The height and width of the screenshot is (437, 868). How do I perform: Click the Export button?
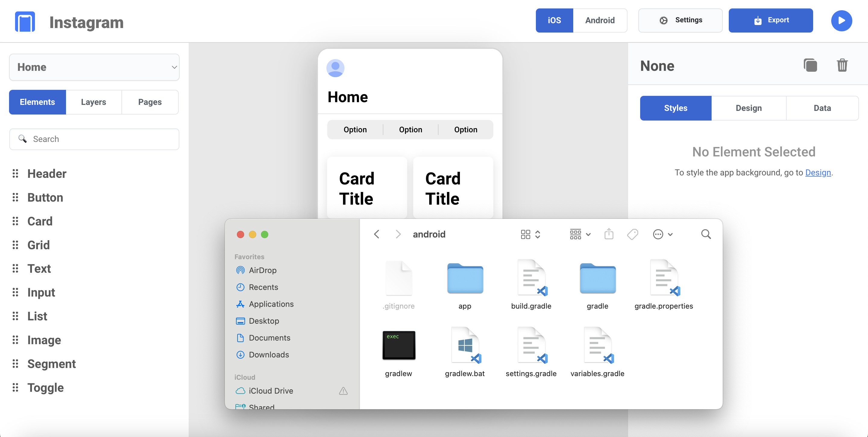[771, 20]
